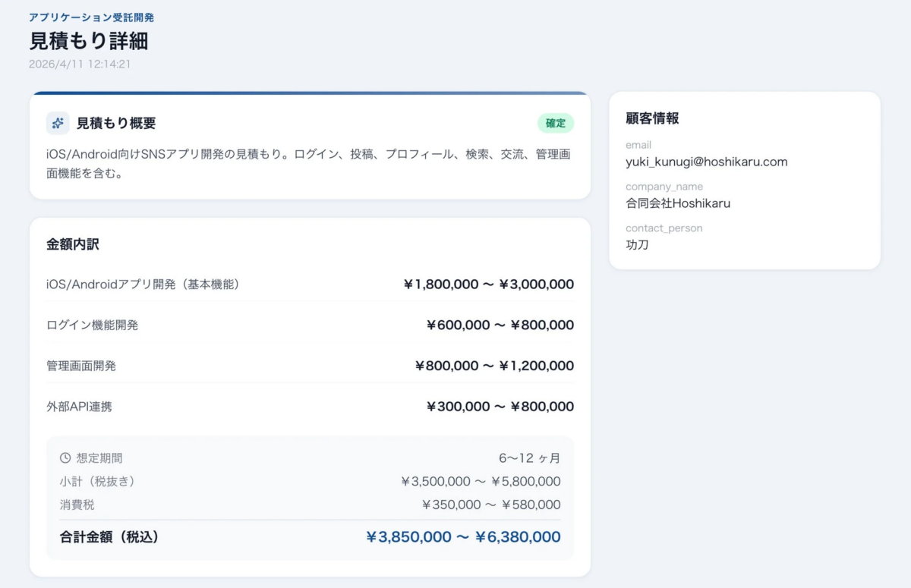911x588 pixels.
Task: Select the 確定 status badge
Action: [x=555, y=122]
